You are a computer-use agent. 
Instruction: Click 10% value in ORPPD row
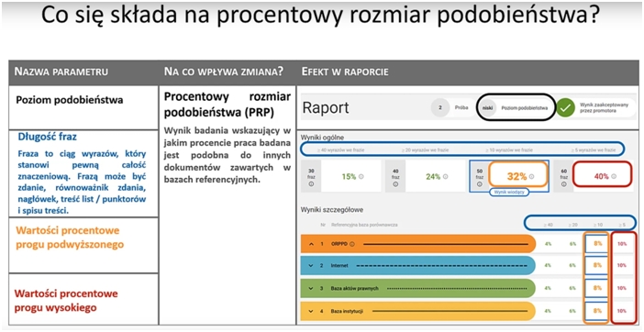click(622, 244)
